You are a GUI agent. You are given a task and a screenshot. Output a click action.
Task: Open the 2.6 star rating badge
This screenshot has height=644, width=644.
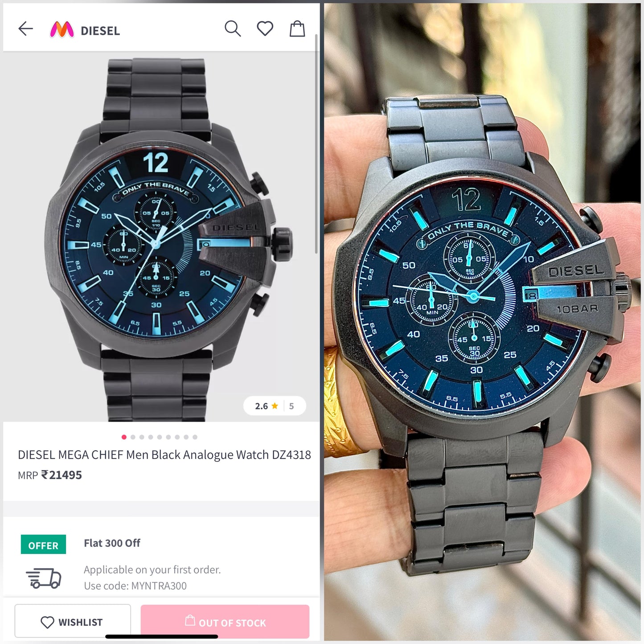tap(275, 406)
